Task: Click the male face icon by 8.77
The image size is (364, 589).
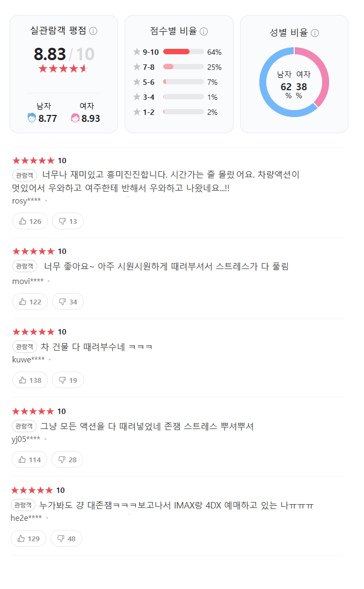Action: click(32, 118)
